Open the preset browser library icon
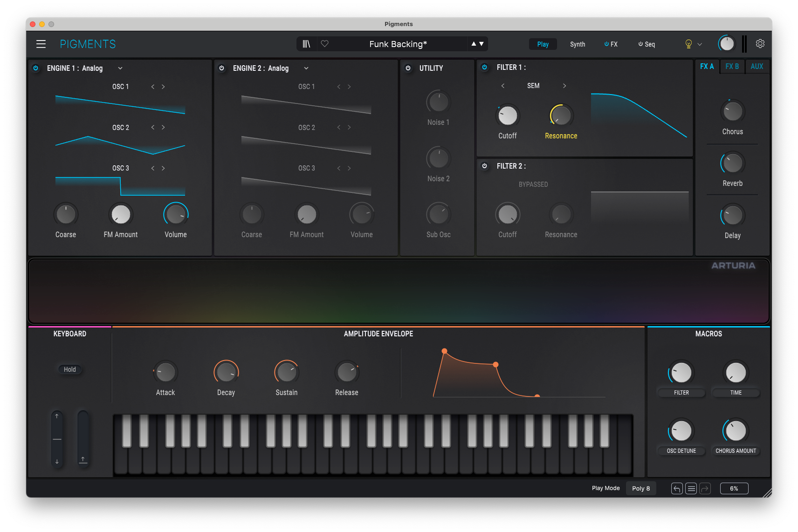This screenshot has width=798, height=532. (x=306, y=44)
